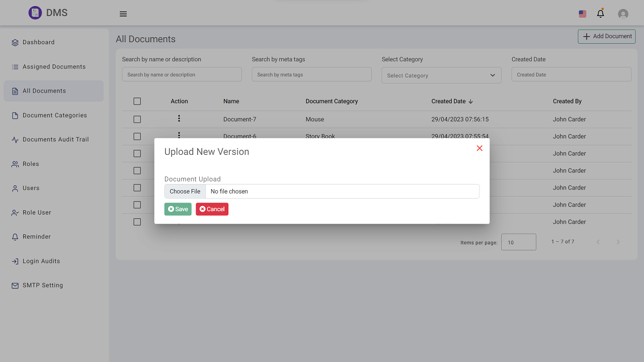Viewport: 644px width, 362px height.
Task: Click the search by meta tags field
Action: pos(311,74)
